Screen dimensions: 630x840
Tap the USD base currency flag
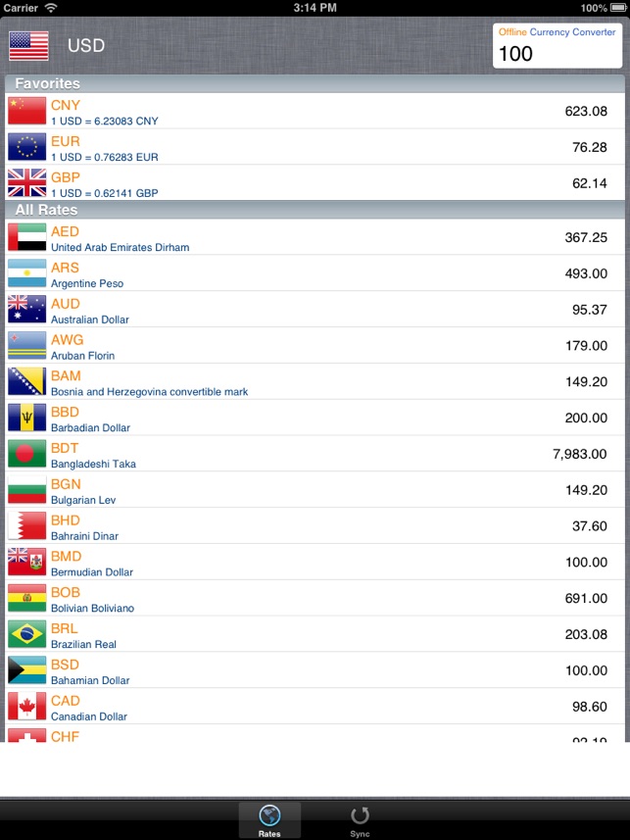click(x=27, y=46)
